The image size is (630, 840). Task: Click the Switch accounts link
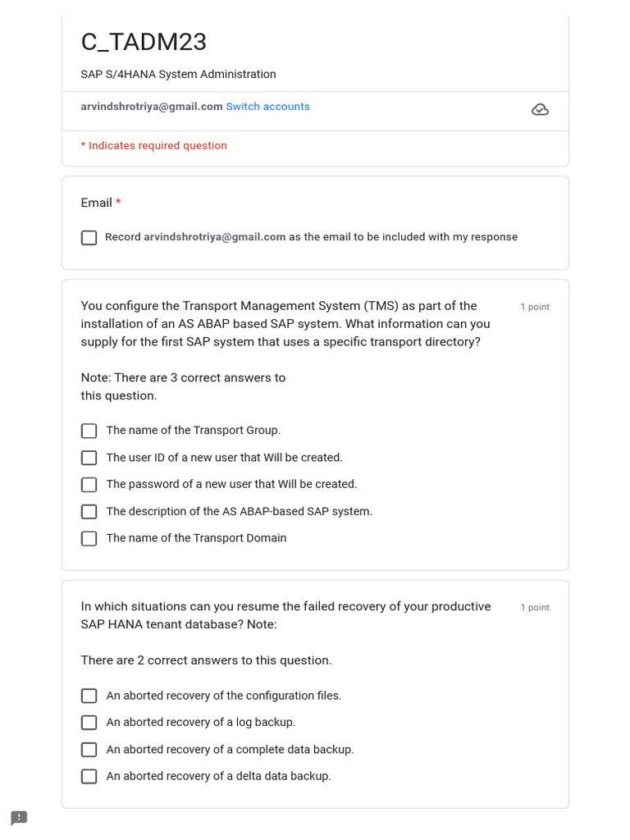(x=267, y=107)
